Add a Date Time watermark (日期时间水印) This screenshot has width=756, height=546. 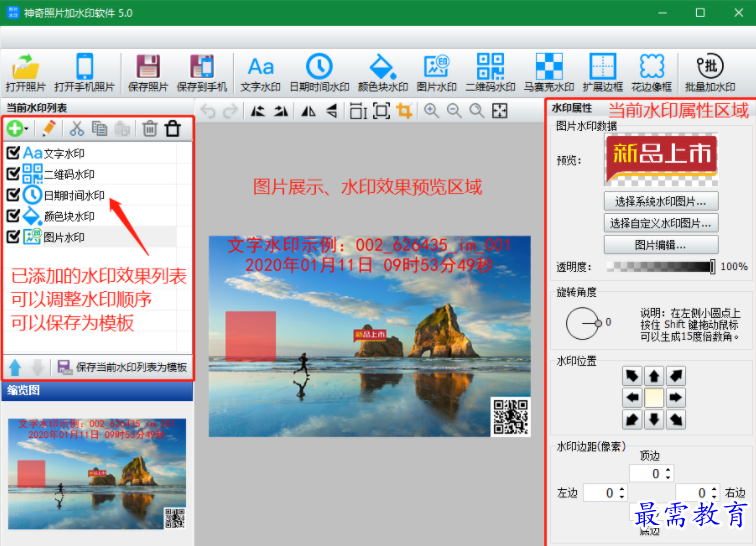pos(319,72)
